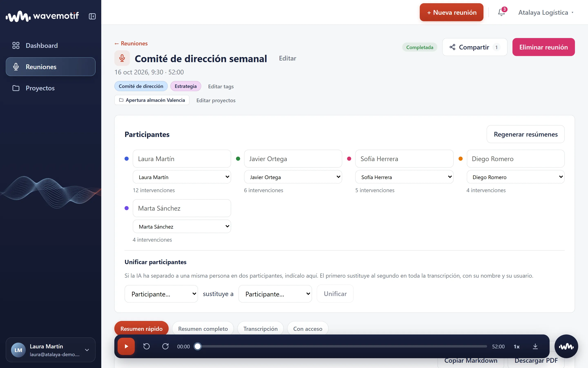This screenshot has height=368, width=588.
Task: Click the '12 intervenciones' text
Action: point(154,190)
